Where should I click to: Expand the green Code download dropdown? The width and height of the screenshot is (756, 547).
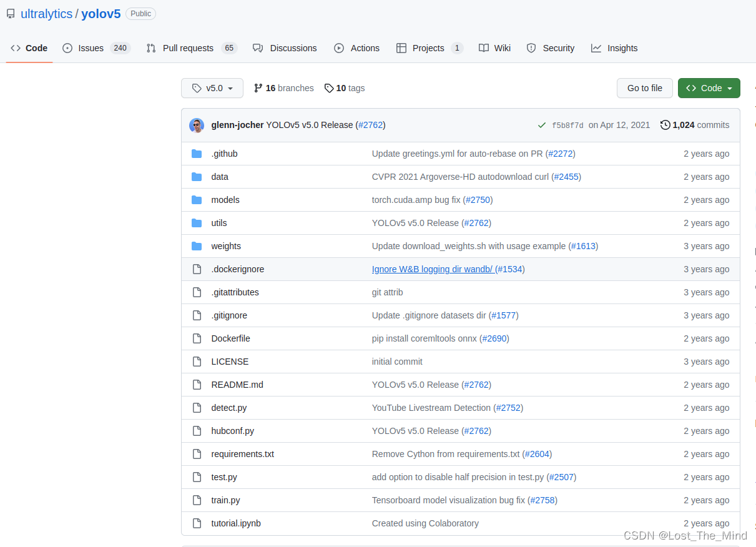[x=709, y=88]
